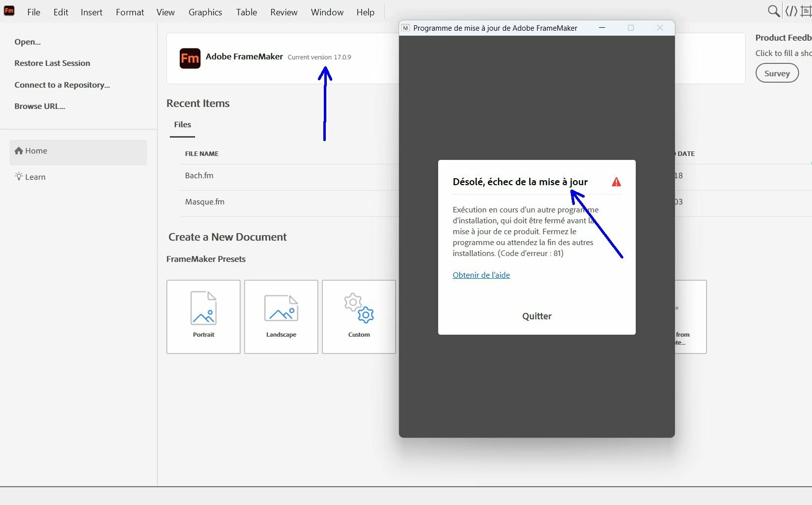
Task: Create a Landscape preset document
Action: [281, 317]
